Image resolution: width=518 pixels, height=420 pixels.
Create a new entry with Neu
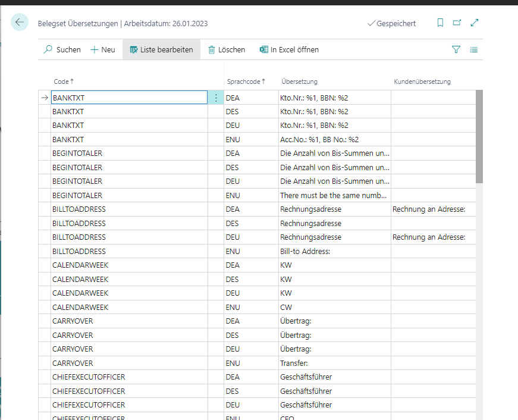tap(103, 50)
